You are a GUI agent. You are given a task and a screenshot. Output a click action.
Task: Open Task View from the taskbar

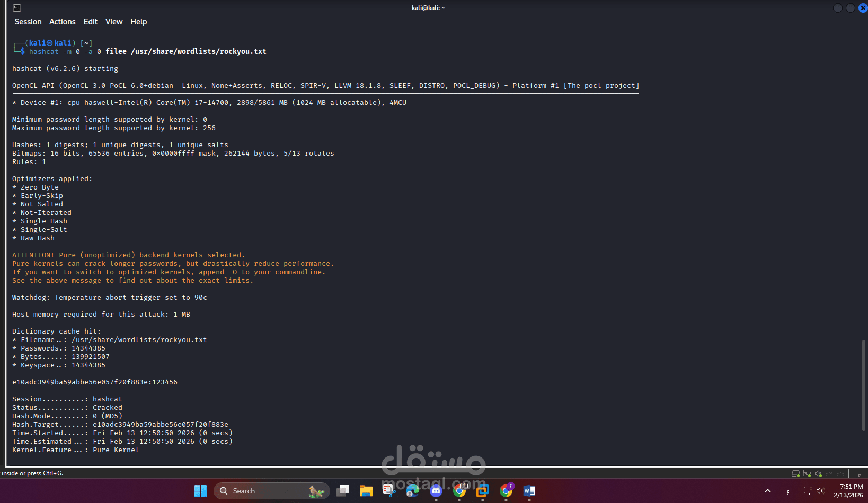click(x=343, y=491)
